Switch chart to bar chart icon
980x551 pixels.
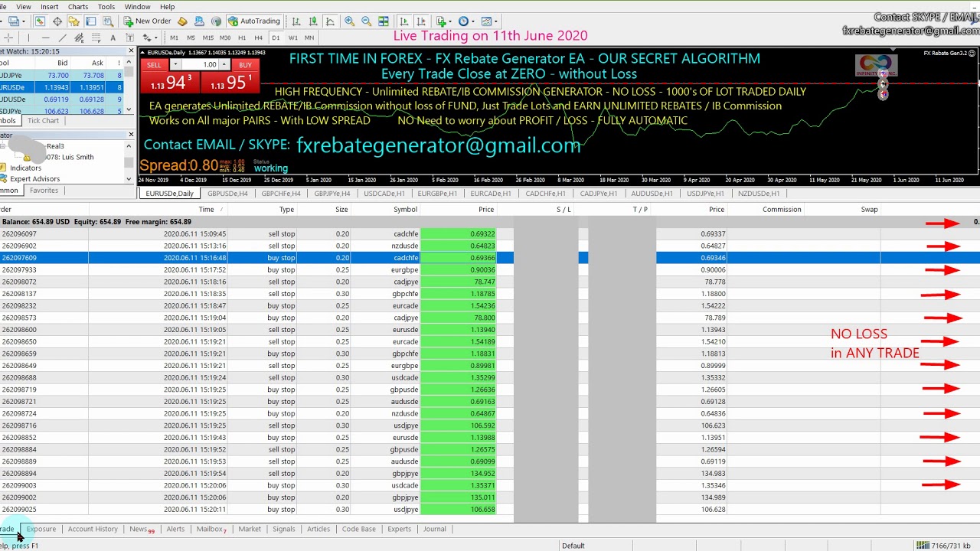coord(296,21)
